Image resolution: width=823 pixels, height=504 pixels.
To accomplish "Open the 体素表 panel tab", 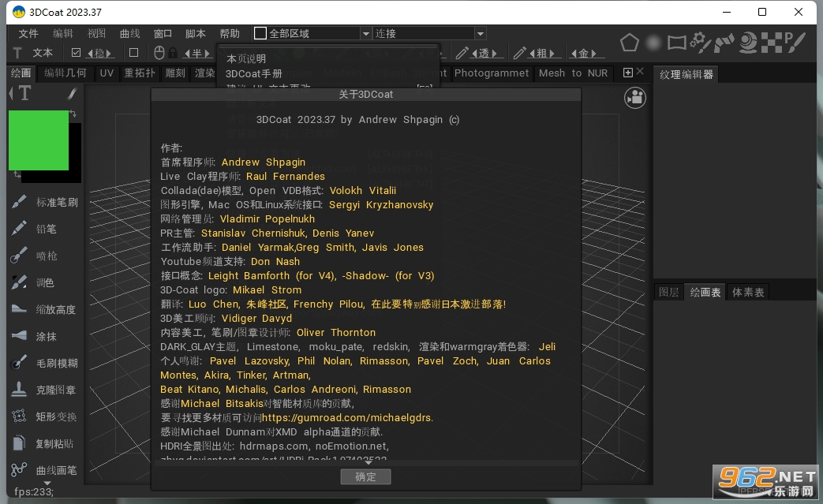I will [748, 292].
